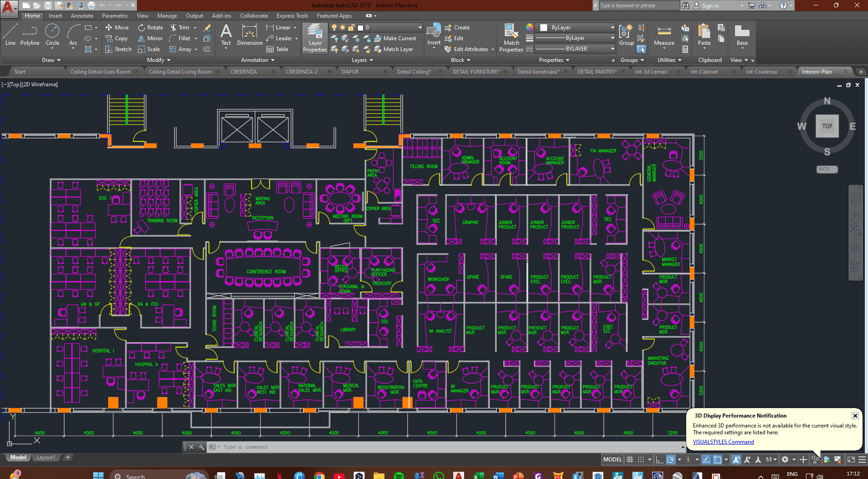Click the current layer color swatch
Image resolution: width=868 pixels, height=479 pixels.
coord(360,28)
